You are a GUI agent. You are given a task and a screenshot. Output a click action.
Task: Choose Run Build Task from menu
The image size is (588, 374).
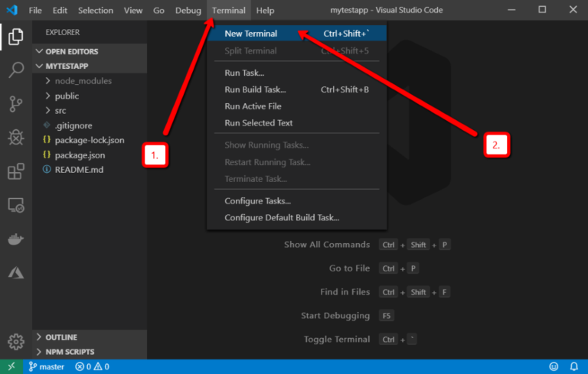pos(255,89)
